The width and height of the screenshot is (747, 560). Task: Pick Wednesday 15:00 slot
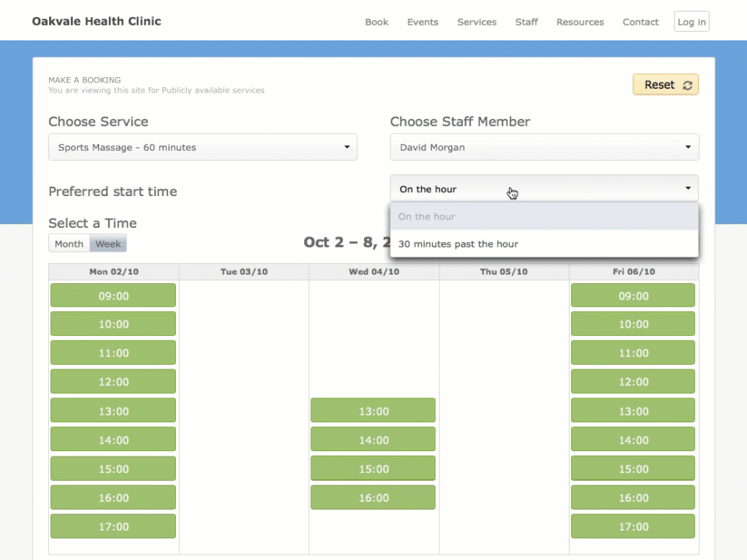pyautogui.click(x=373, y=468)
